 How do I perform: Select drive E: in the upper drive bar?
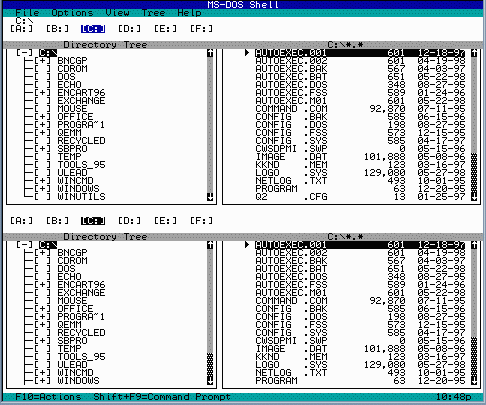click(166, 29)
